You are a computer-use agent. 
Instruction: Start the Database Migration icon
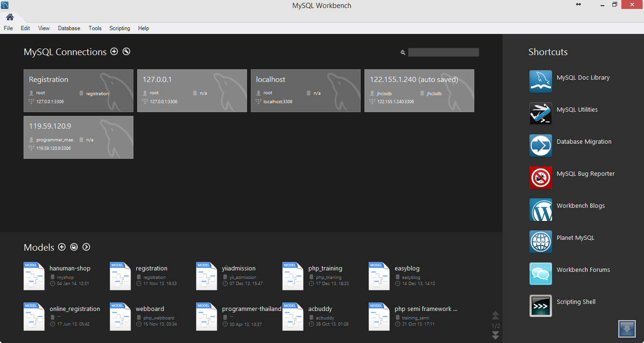click(x=541, y=146)
